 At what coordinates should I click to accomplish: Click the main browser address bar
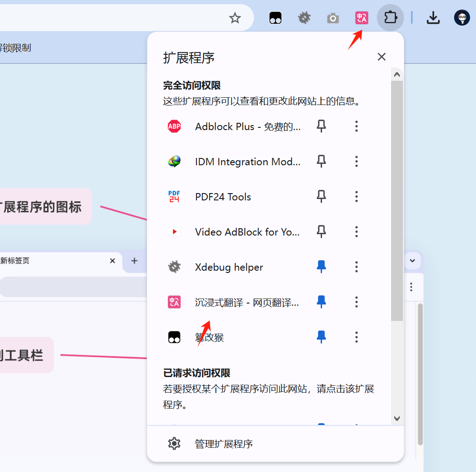(x=127, y=18)
